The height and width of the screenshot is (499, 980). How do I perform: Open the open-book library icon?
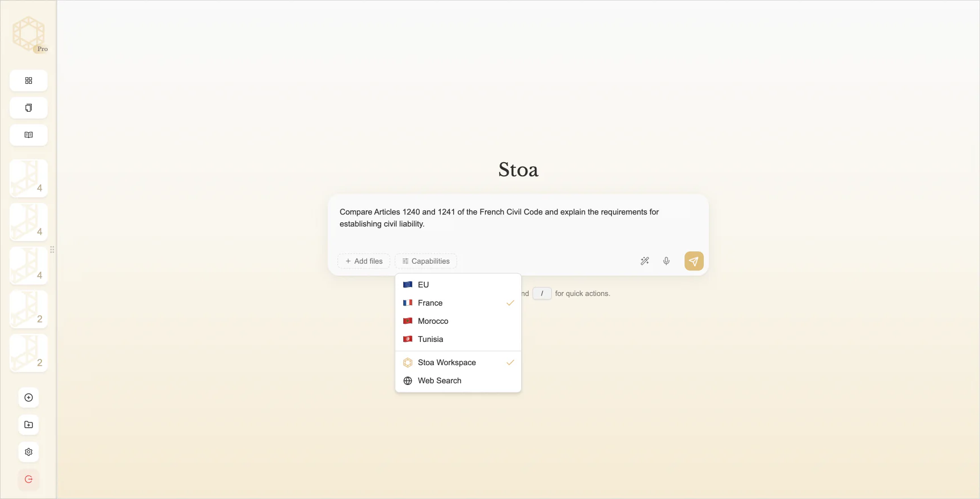28,135
